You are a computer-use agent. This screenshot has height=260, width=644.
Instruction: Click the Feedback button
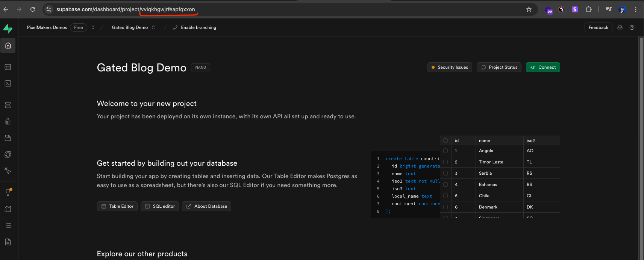[598, 27]
